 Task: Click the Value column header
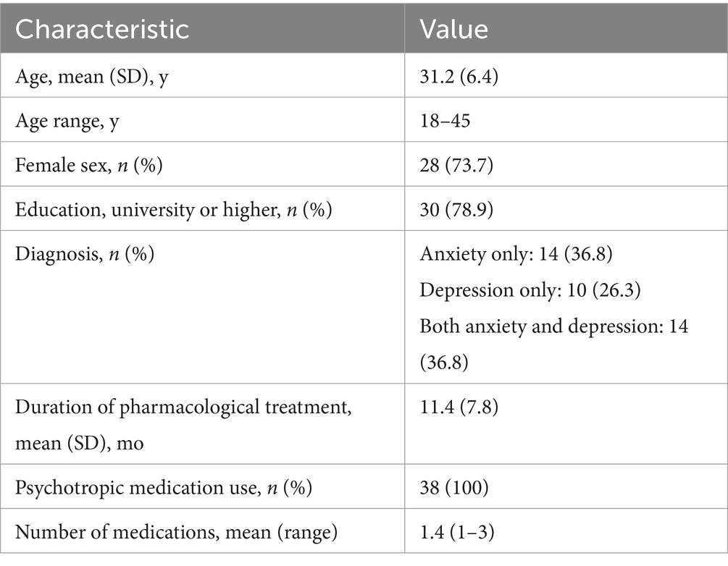pyautogui.click(x=454, y=28)
